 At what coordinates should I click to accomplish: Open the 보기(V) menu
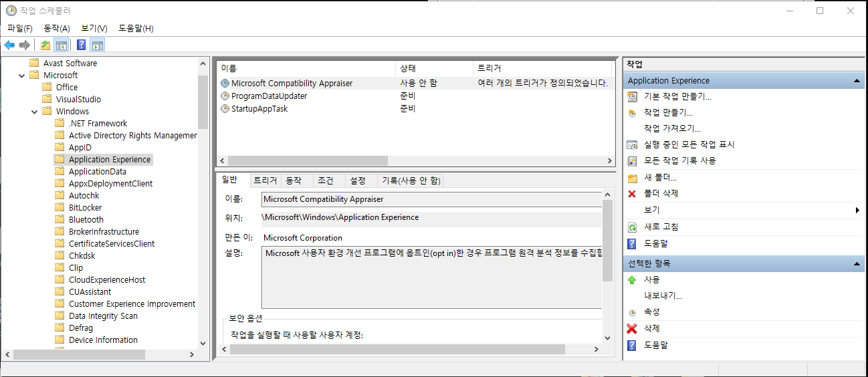[x=94, y=28]
